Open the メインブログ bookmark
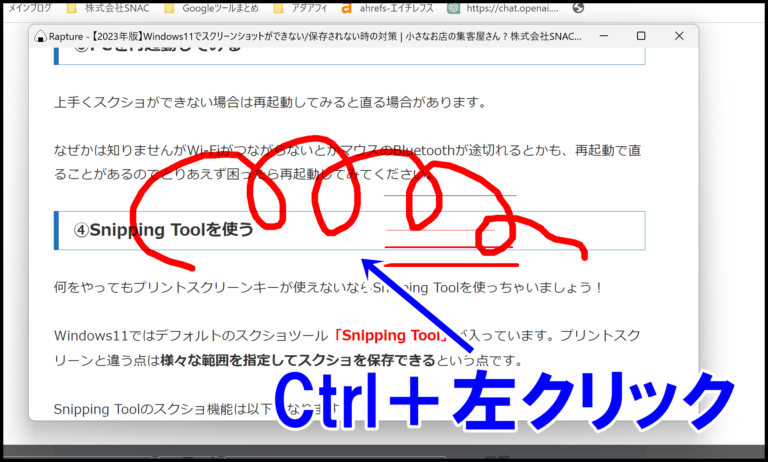The image size is (768, 462). coord(24,7)
